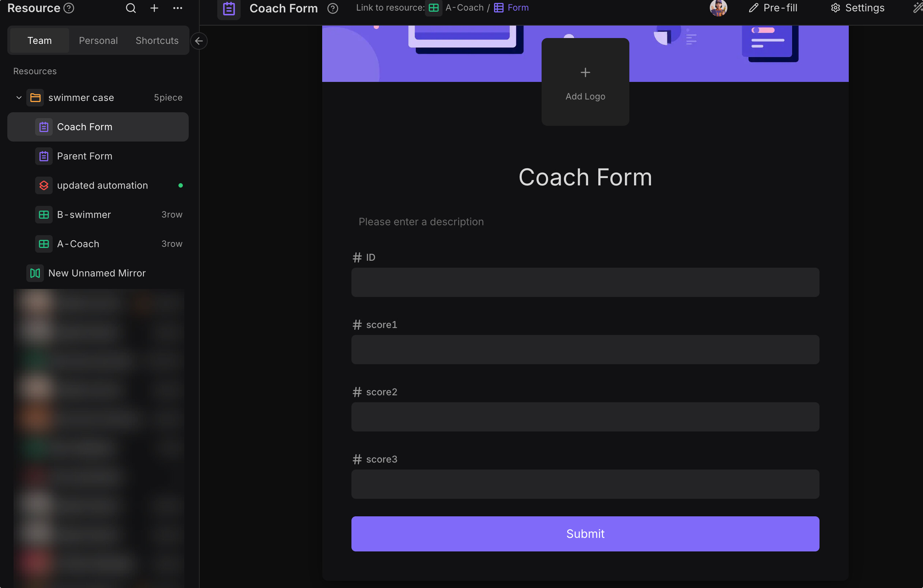Open form Settings

click(858, 8)
